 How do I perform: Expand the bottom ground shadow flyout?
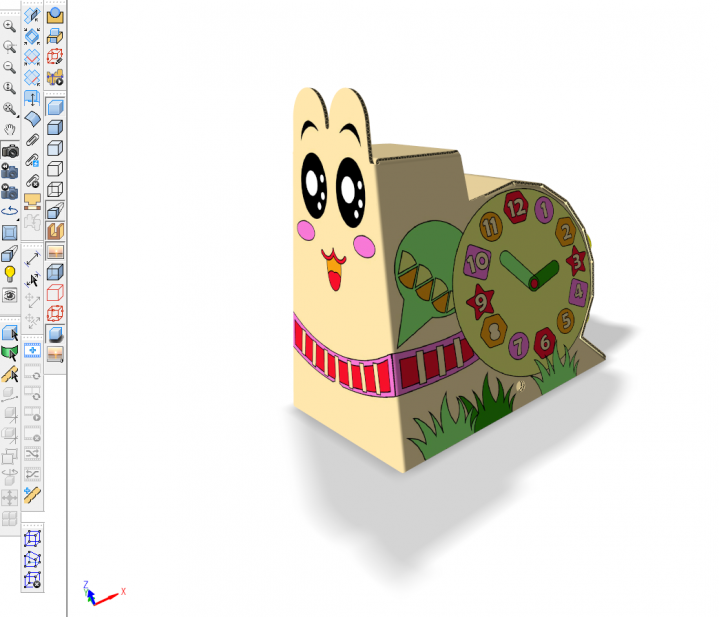point(56,353)
